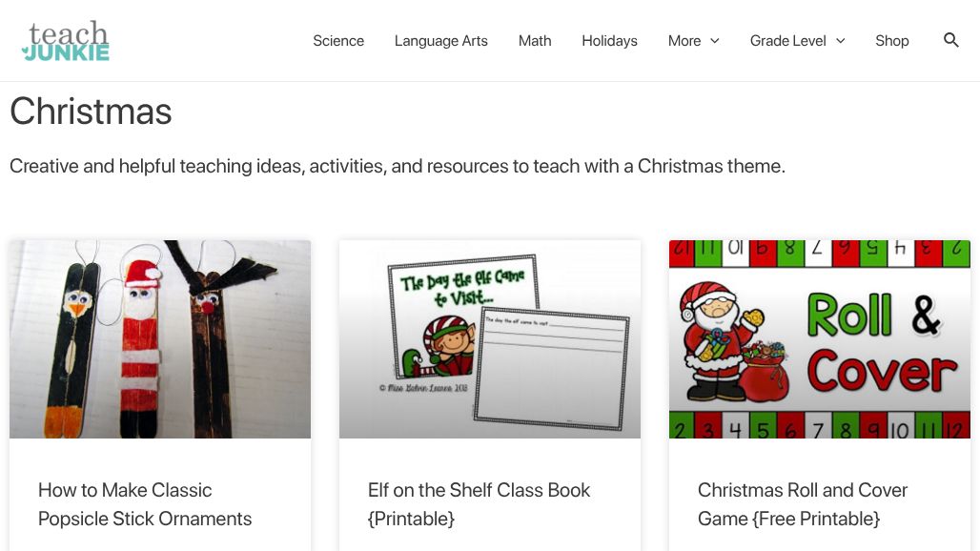
Task: Open 'Christmas Roll and Cover Game {Free Printable}'
Action: (x=803, y=504)
